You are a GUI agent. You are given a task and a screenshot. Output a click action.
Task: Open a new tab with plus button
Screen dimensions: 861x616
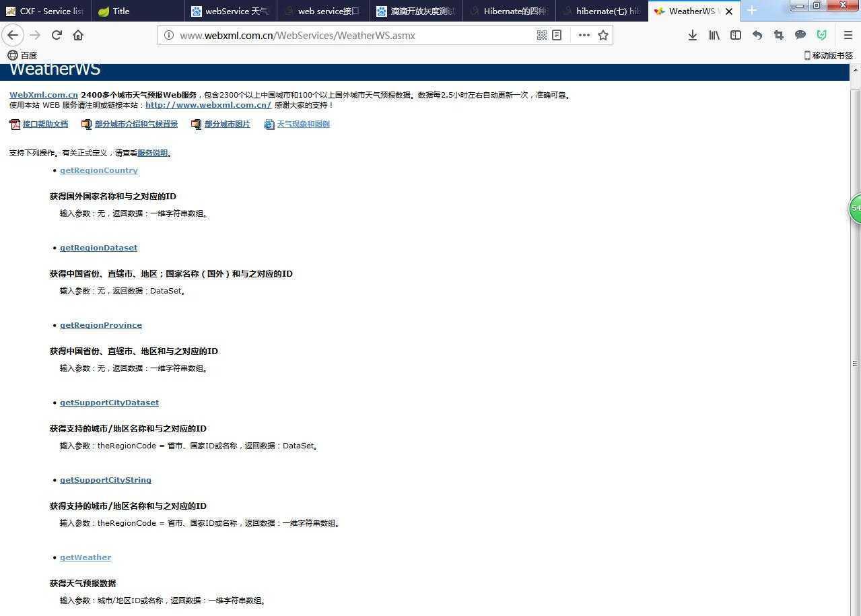pos(752,11)
